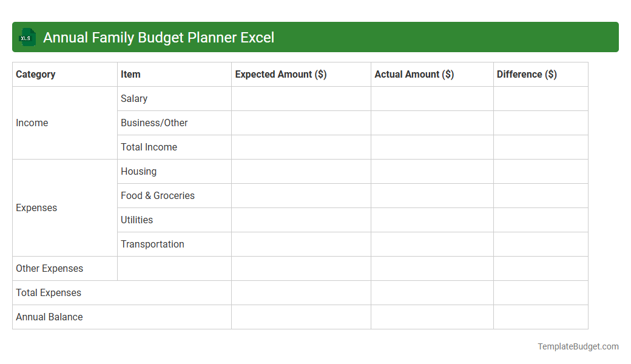Click the Category column header
Viewport: 631px width, 364px height.
[x=36, y=74]
